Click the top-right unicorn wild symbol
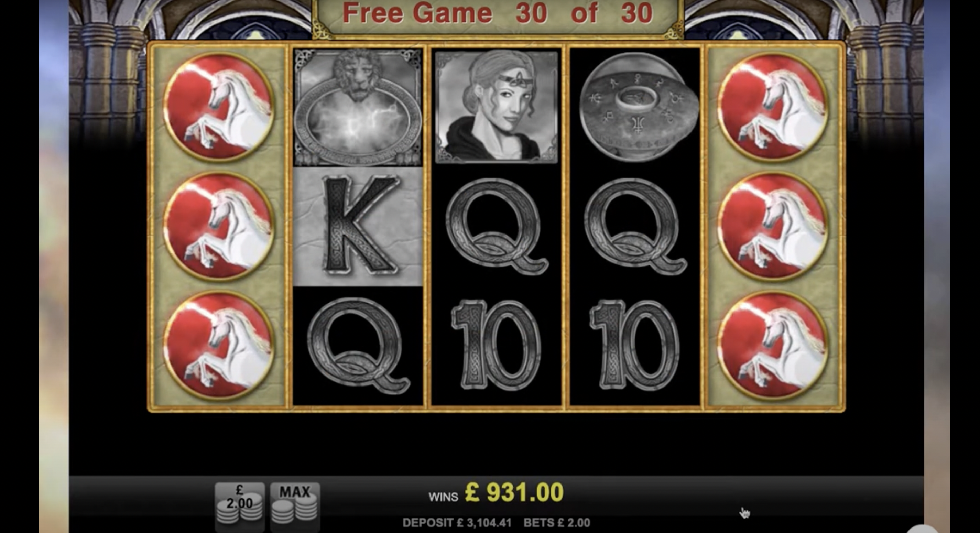Screen dimensions: 980x533 click(x=773, y=106)
